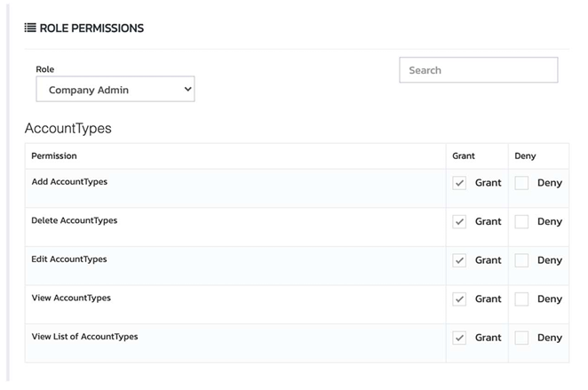Screen dimensions: 588x390
Task: Click the Grant column header
Action: (463, 156)
